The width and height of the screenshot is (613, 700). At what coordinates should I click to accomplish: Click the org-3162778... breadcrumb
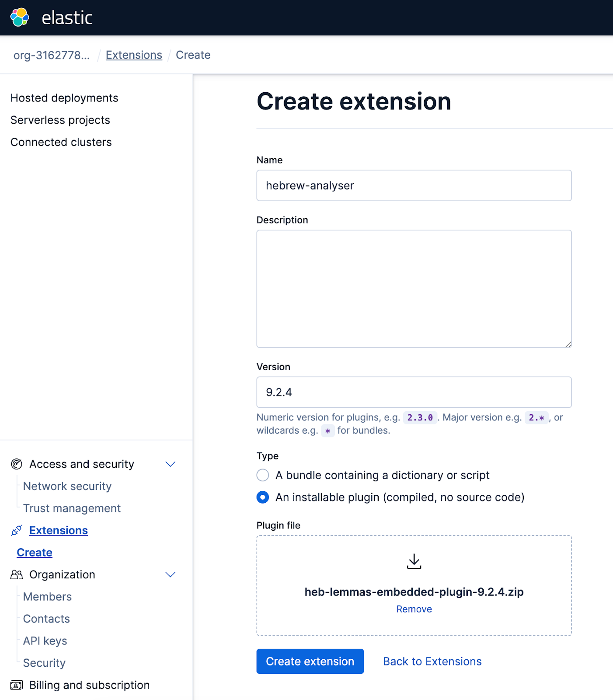tap(52, 55)
